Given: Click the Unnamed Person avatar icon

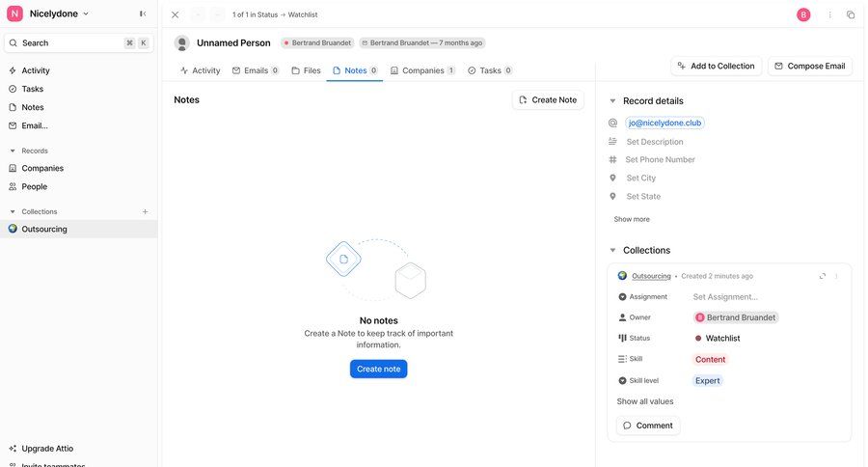Looking at the screenshot, I should tap(182, 42).
